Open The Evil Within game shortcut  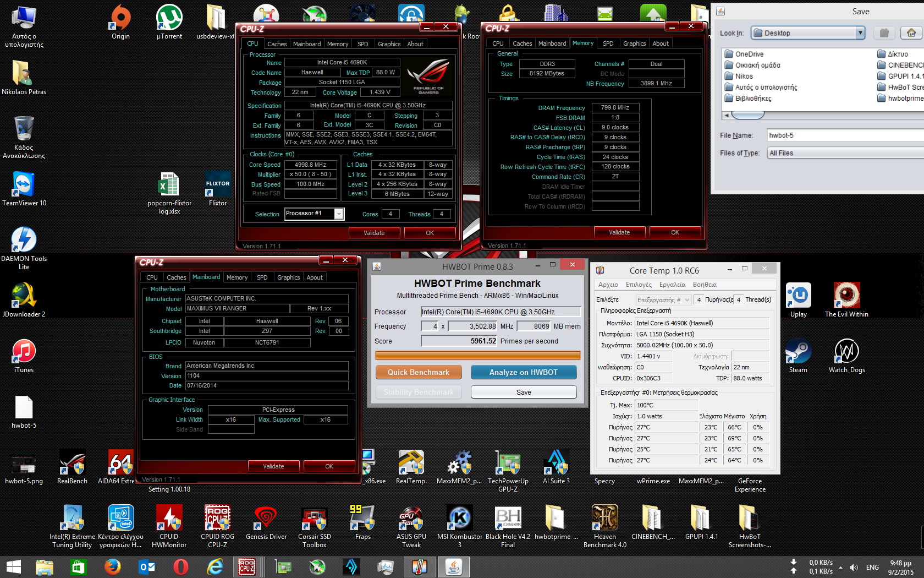click(846, 300)
